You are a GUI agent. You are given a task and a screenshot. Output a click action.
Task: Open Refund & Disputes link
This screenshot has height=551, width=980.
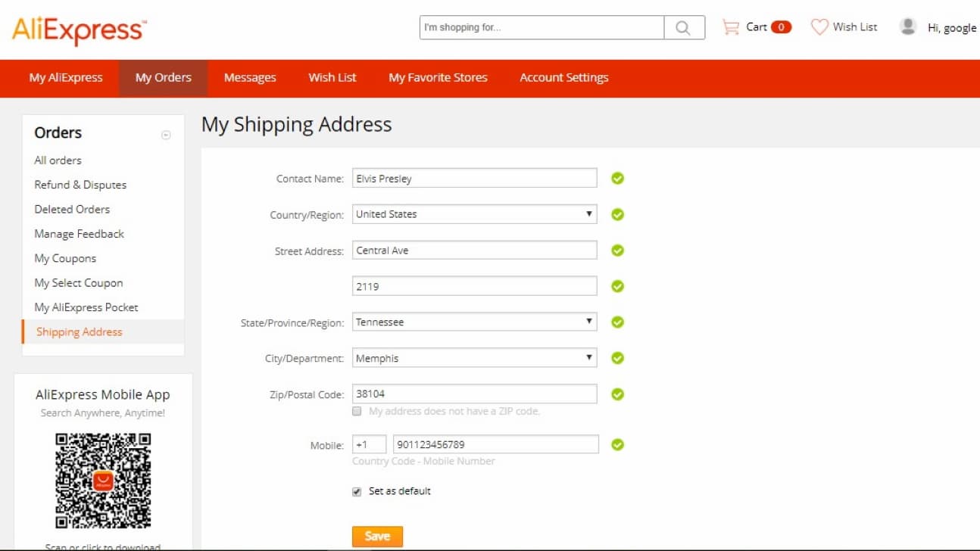[x=80, y=185]
